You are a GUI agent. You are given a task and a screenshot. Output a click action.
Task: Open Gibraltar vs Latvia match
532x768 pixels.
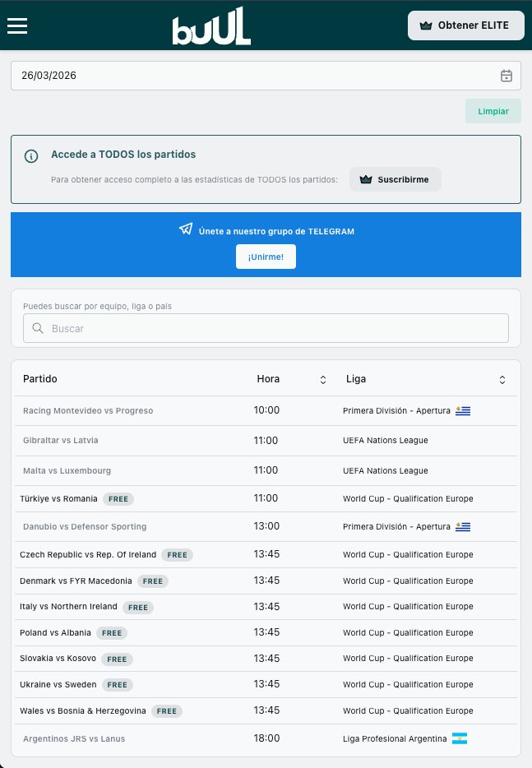(61, 441)
